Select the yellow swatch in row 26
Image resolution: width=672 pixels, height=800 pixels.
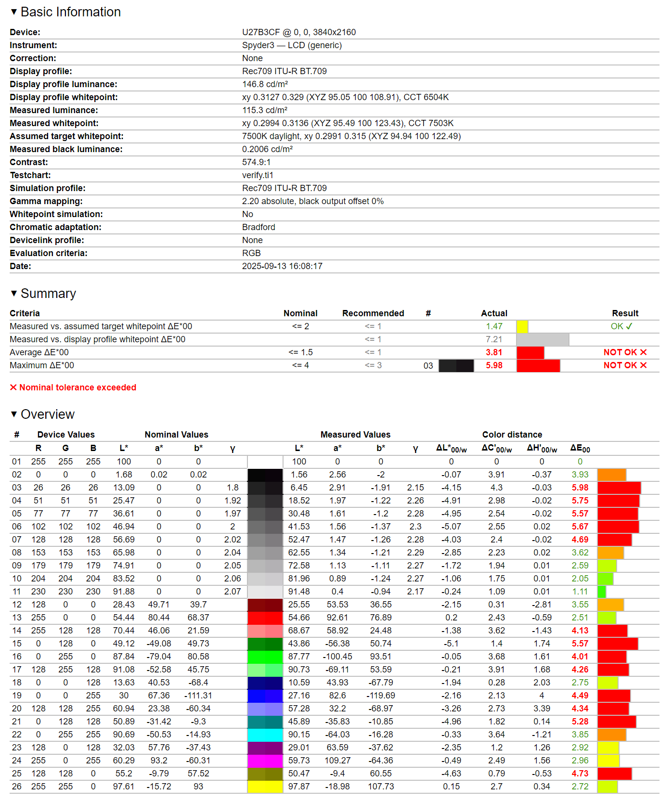[265, 787]
